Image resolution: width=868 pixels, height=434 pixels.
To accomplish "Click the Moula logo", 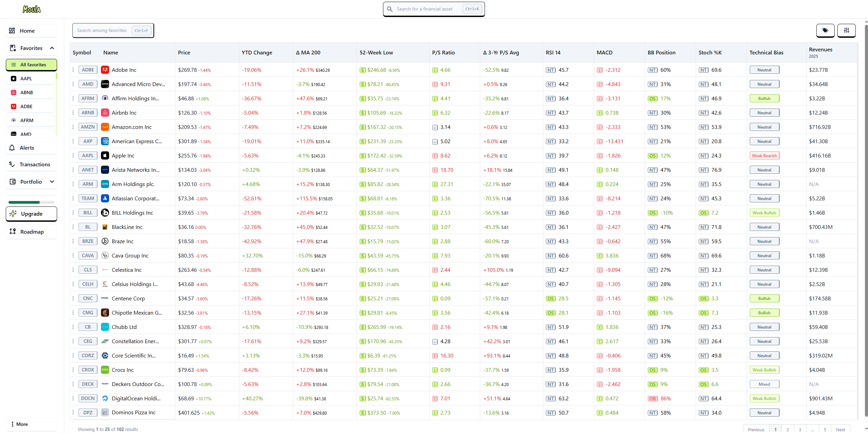I will click(32, 9).
